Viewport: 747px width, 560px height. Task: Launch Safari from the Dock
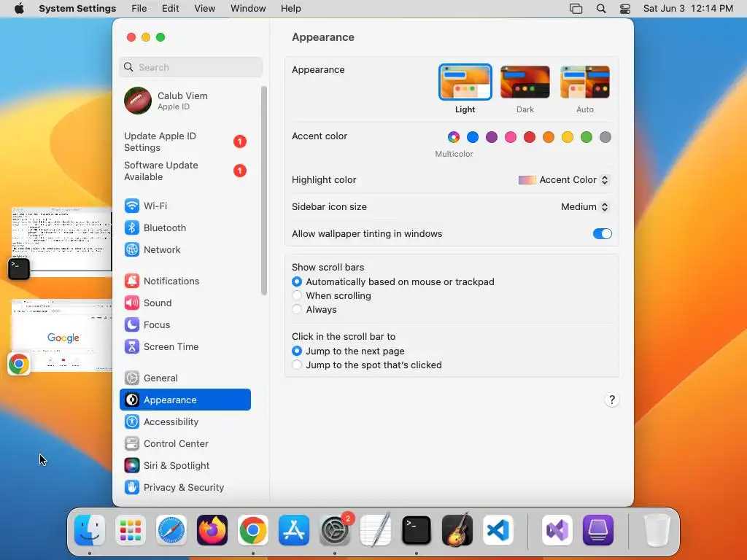point(171,530)
